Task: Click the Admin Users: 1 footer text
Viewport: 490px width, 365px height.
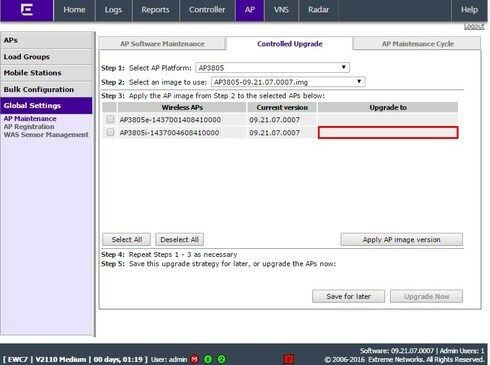Action: click(462, 351)
